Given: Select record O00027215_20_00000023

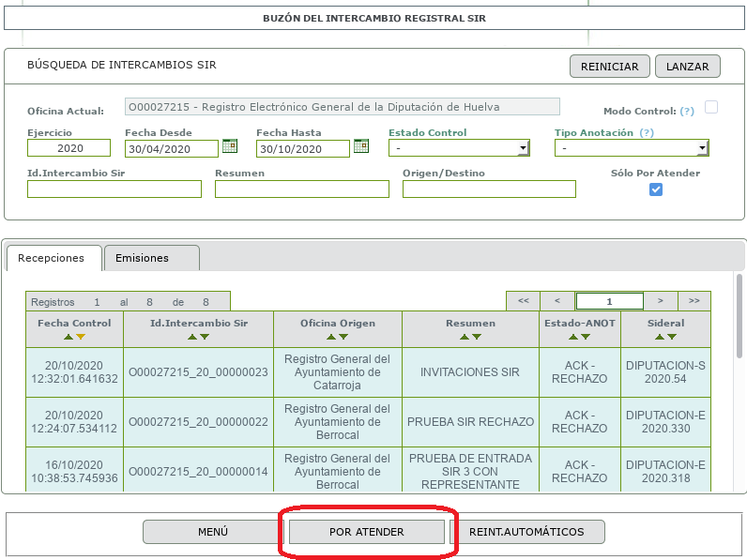Looking at the screenshot, I should tap(198, 372).
